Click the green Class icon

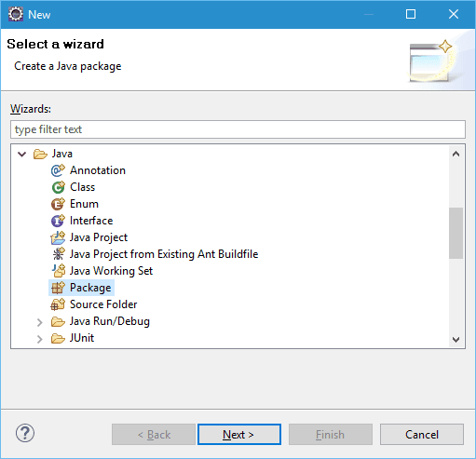pyautogui.click(x=58, y=187)
